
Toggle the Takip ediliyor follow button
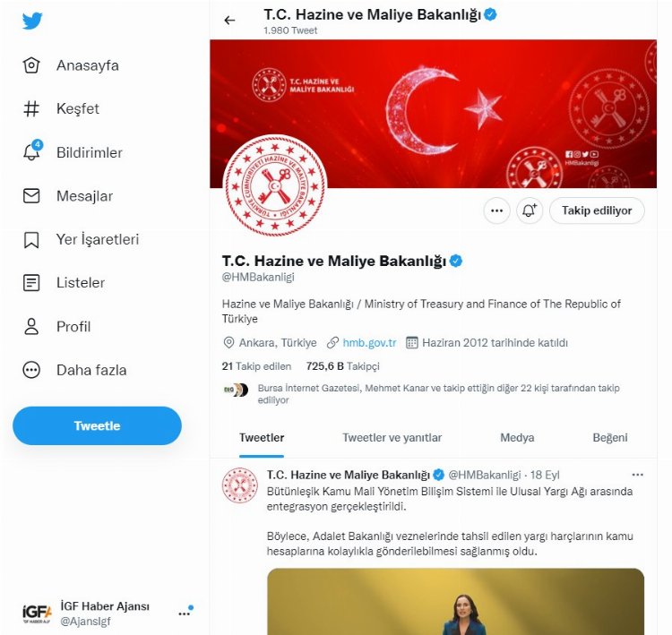click(x=597, y=210)
